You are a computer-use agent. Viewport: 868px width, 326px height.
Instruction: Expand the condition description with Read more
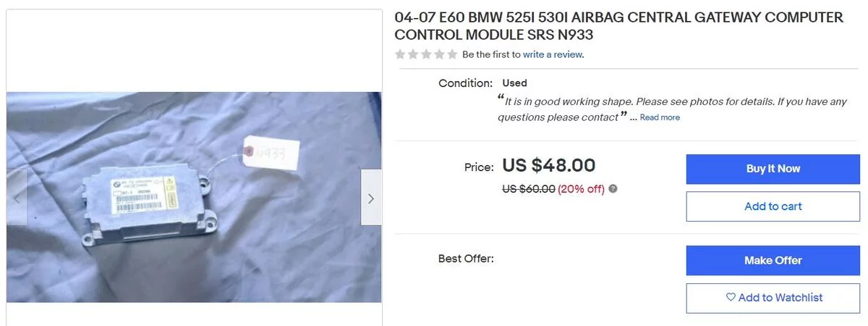click(x=660, y=117)
